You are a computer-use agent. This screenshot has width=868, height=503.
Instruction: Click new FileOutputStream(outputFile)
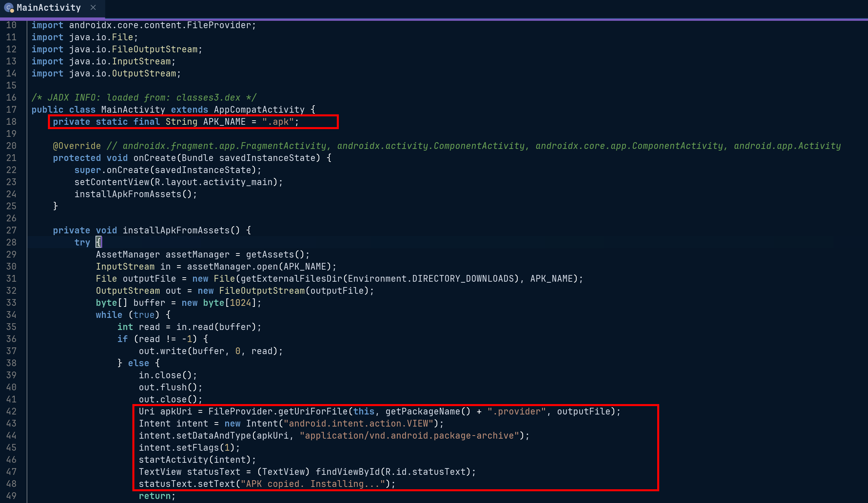[283, 291]
